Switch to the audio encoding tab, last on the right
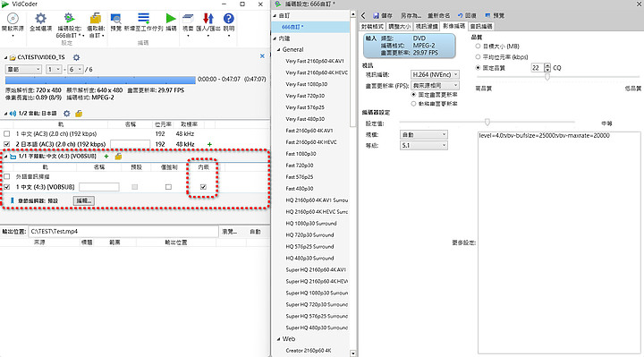This screenshot has width=644, height=357. coord(481,26)
